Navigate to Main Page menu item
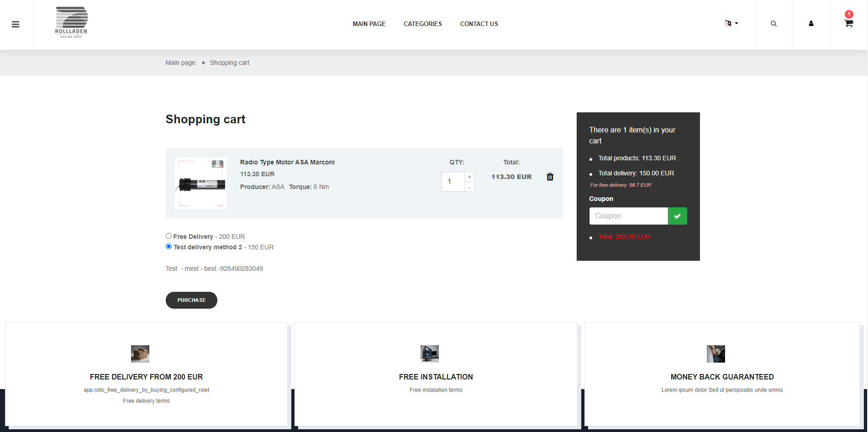 pos(369,24)
